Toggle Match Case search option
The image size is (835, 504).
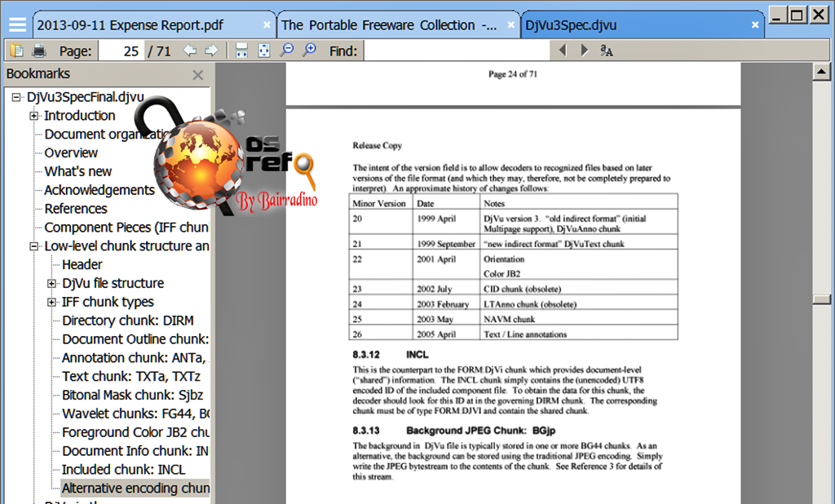pos(607,51)
